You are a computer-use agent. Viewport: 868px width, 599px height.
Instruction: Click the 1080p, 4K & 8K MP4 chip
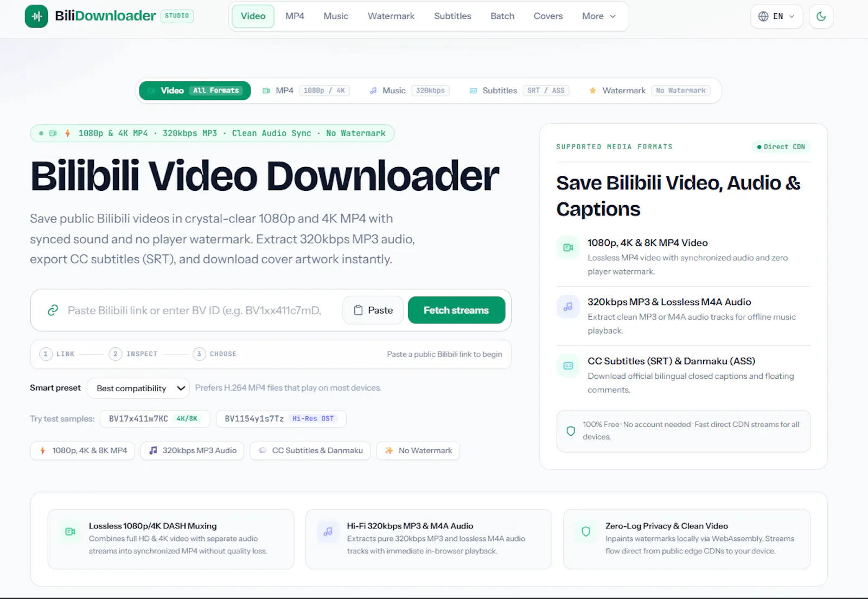[82, 451]
